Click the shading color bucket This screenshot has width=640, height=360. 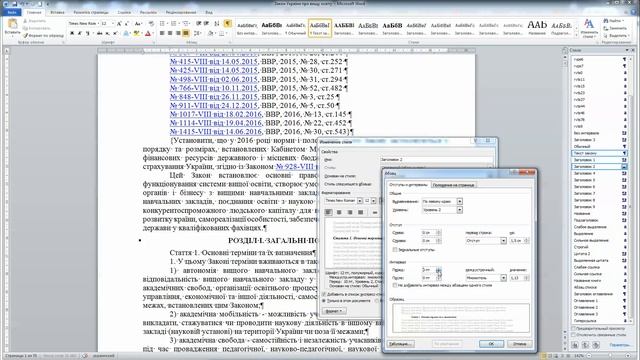(211, 33)
